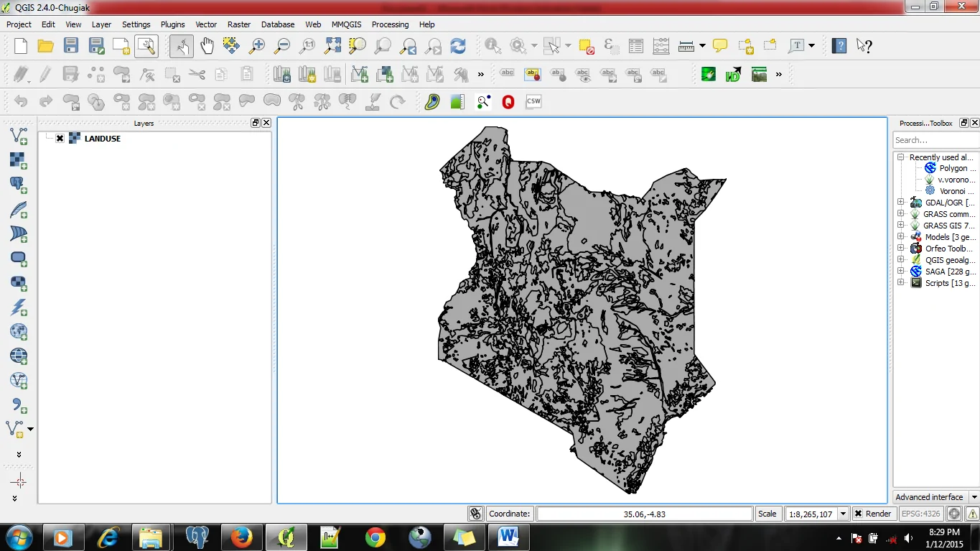Viewport: 980px width, 551px height.
Task: Open the attribute table icon
Action: pos(635,46)
